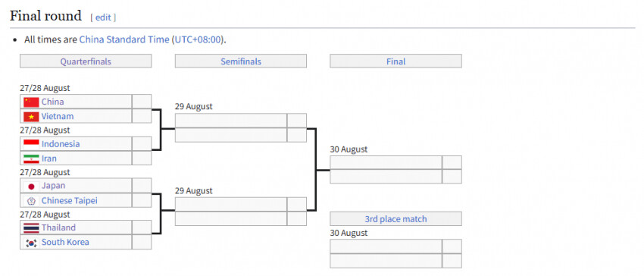644x276 pixels.
Task: Open the Indonesia team link
Action: click(x=61, y=144)
